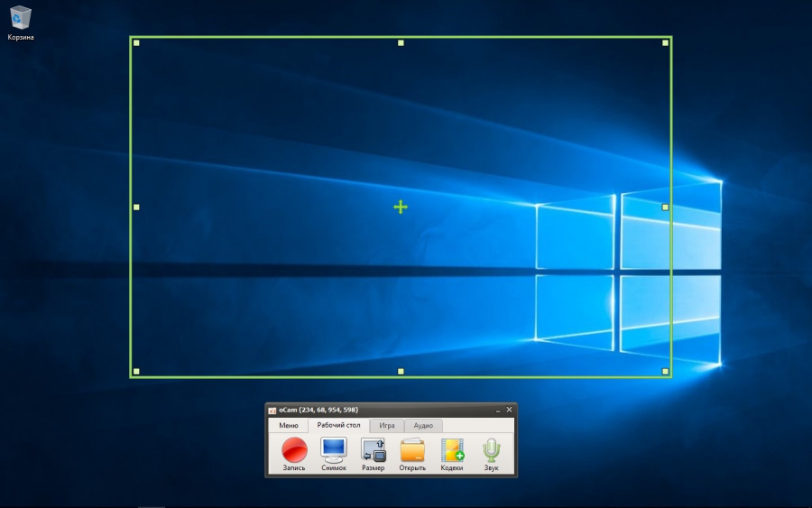Viewport: 812px width, 508px height.
Task: Click the oCam logo in title bar
Action: click(x=272, y=410)
